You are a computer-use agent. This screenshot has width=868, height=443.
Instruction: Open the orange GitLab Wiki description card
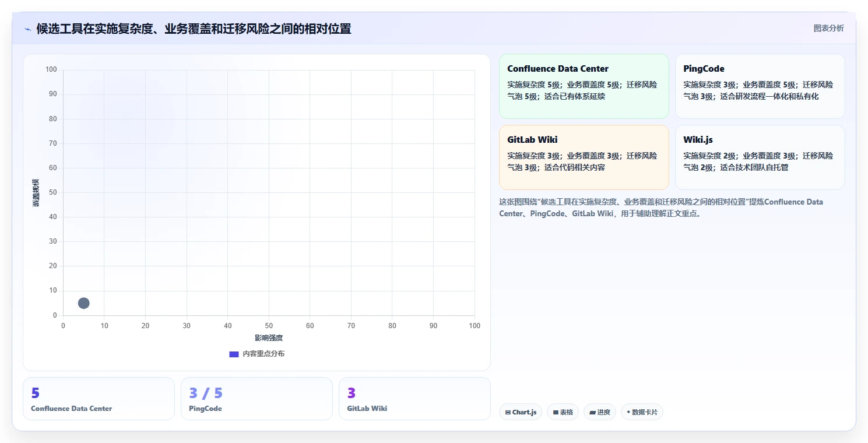[x=584, y=157]
